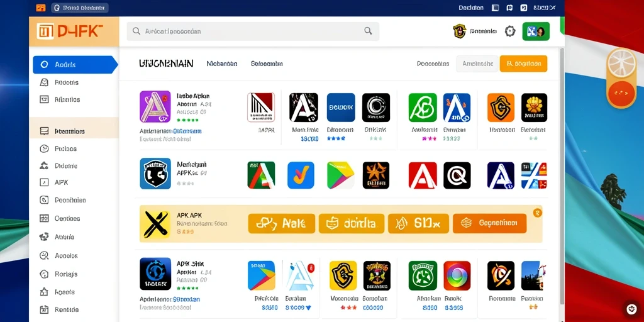Screen dimensions: 644x322
Task: Click the round dark heart icon at bottom right
Action: click(631, 309)
